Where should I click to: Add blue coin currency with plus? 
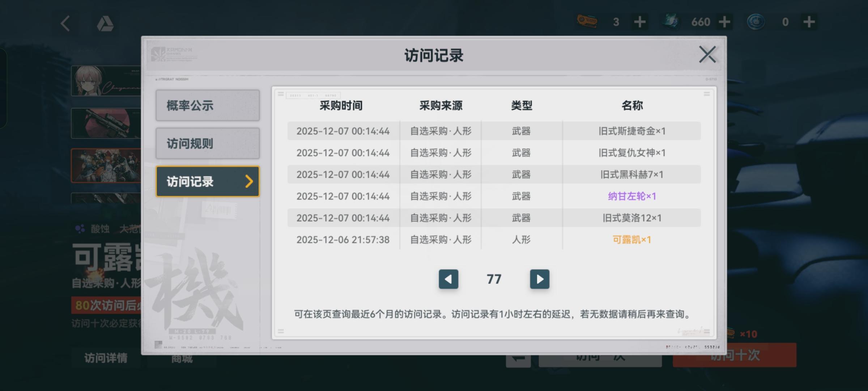(x=809, y=22)
